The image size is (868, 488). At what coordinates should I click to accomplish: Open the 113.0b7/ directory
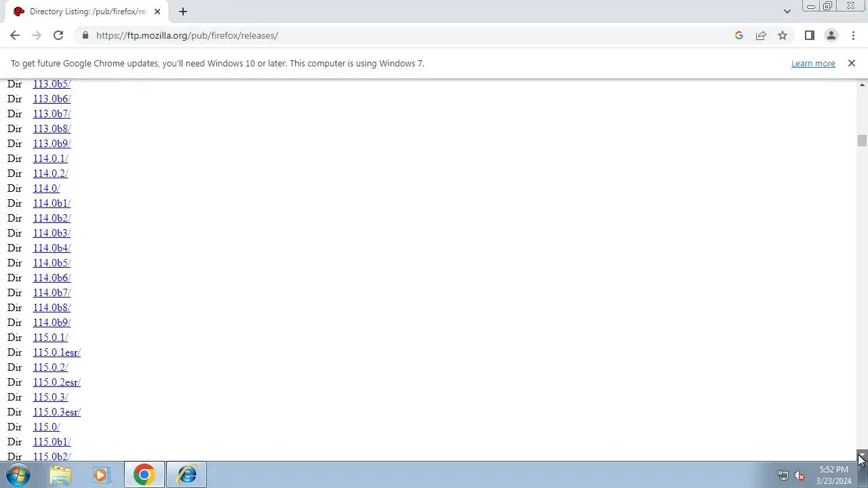click(x=52, y=114)
